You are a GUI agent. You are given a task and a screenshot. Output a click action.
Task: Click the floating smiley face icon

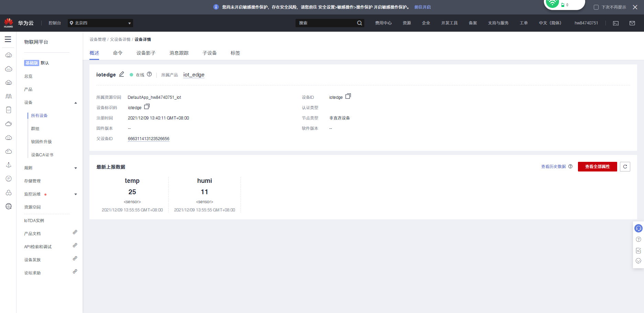pyautogui.click(x=638, y=261)
